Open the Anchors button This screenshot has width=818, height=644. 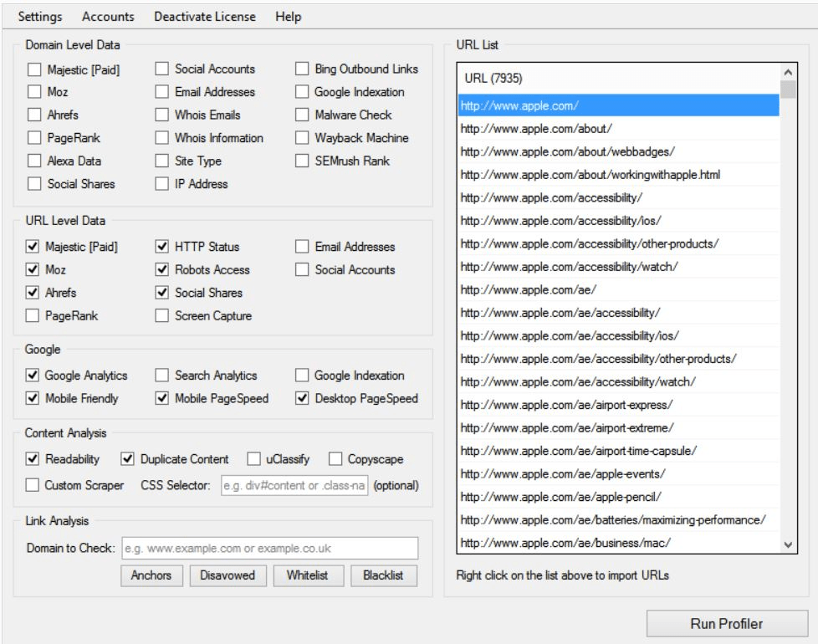click(151, 575)
